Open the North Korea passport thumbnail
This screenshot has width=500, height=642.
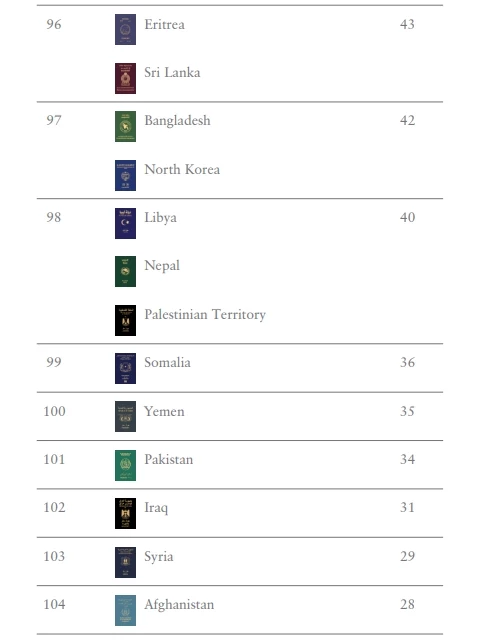125,175
